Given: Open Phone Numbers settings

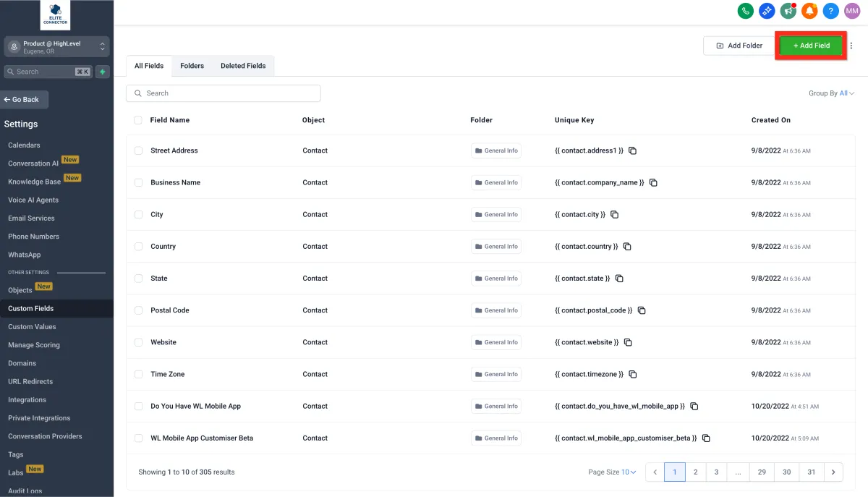Looking at the screenshot, I should (33, 237).
